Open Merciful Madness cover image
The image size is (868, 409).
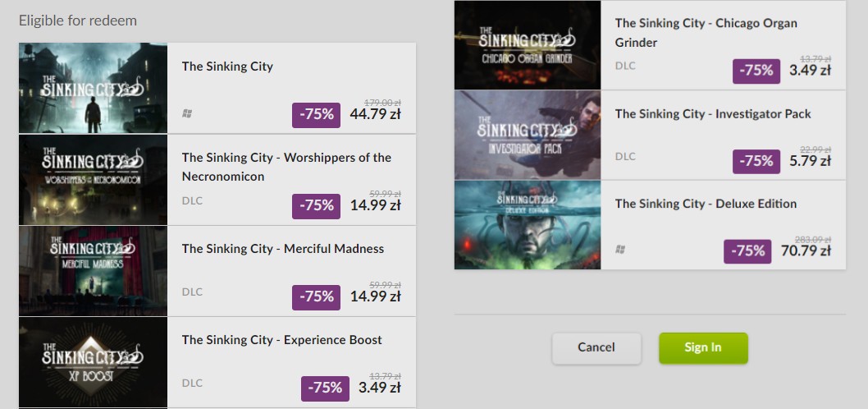point(93,270)
